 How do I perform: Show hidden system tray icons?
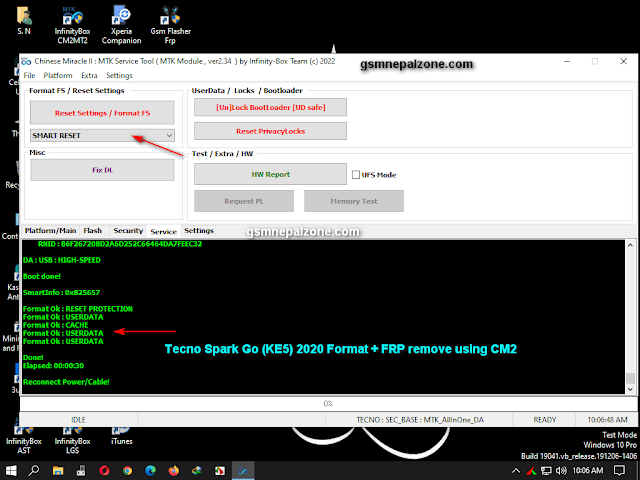click(516, 471)
